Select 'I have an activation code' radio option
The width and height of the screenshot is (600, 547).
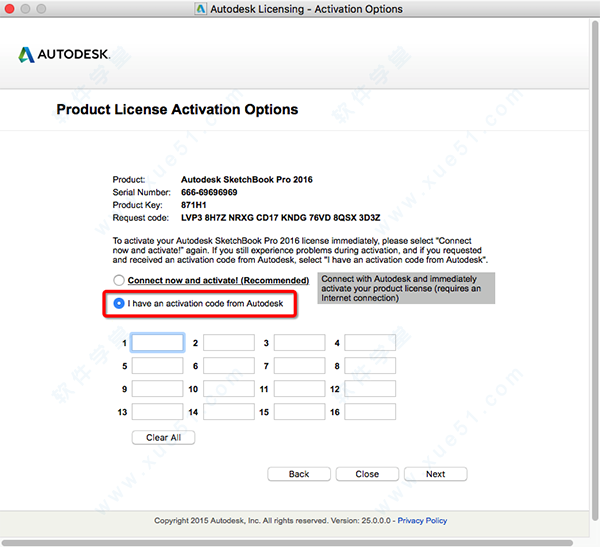[119, 304]
